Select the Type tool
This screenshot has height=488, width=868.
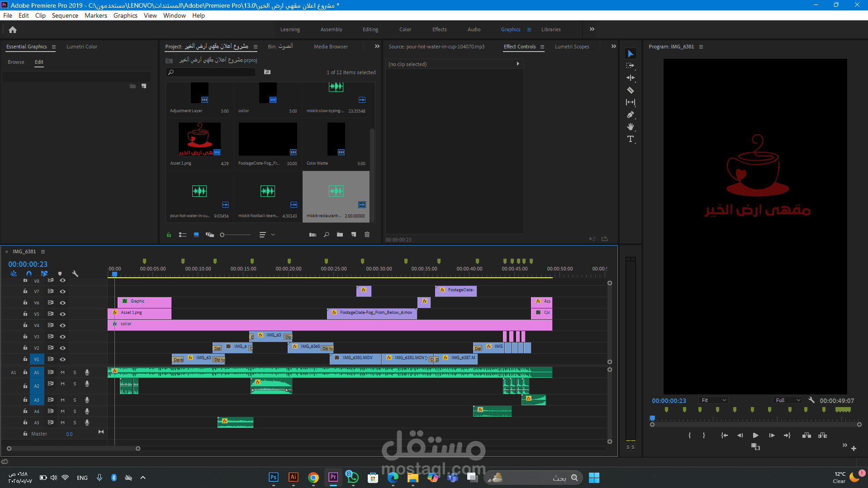point(631,139)
